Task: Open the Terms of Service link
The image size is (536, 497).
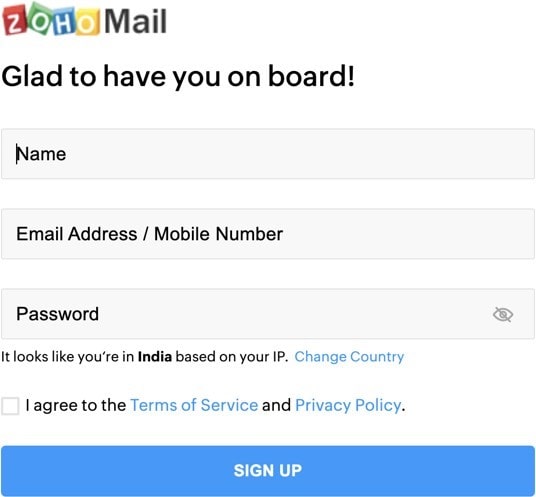Action: (x=194, y=405)
